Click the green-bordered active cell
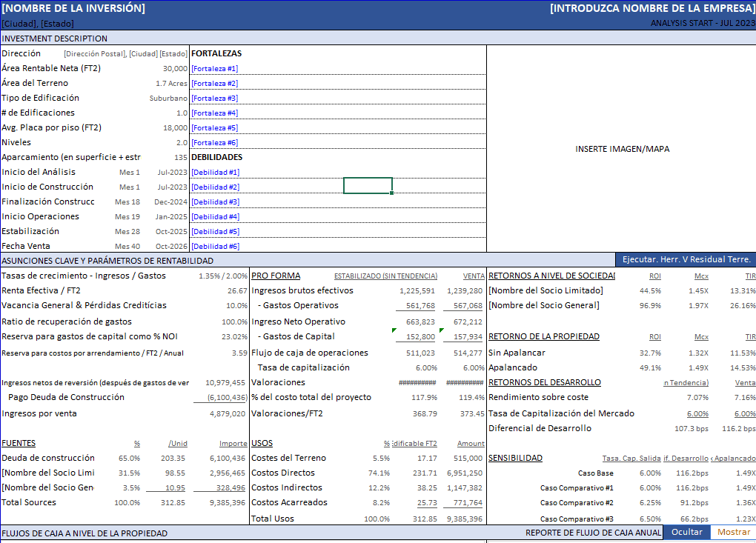The image size is (756, 543). point(368,185)
